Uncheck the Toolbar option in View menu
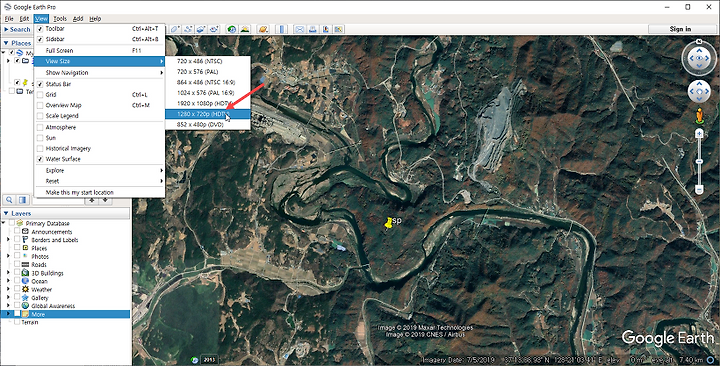This screenshot has height=366, width=720. pyautogui.click(x=40, y=28)
